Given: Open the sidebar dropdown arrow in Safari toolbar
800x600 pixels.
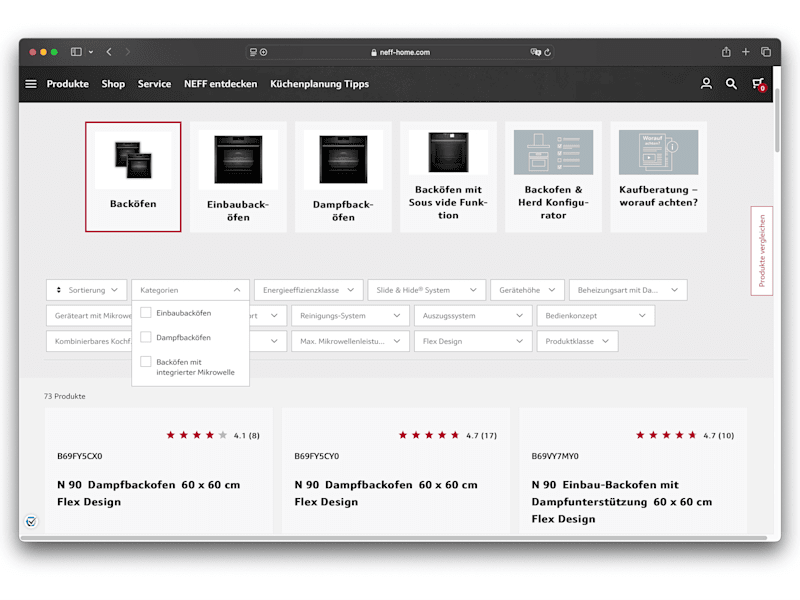Looking at the screenshot, I should pos(91,52).
